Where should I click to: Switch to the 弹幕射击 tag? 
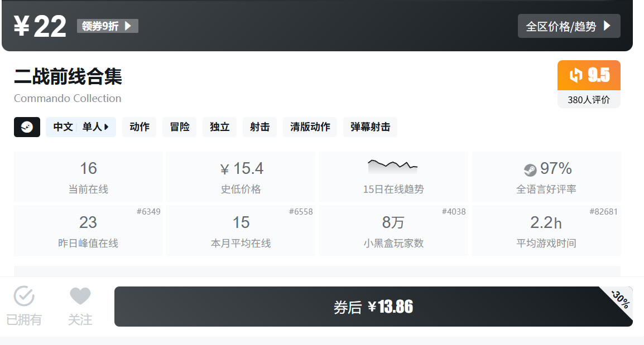pyautogui.click(x=370, y=127)
